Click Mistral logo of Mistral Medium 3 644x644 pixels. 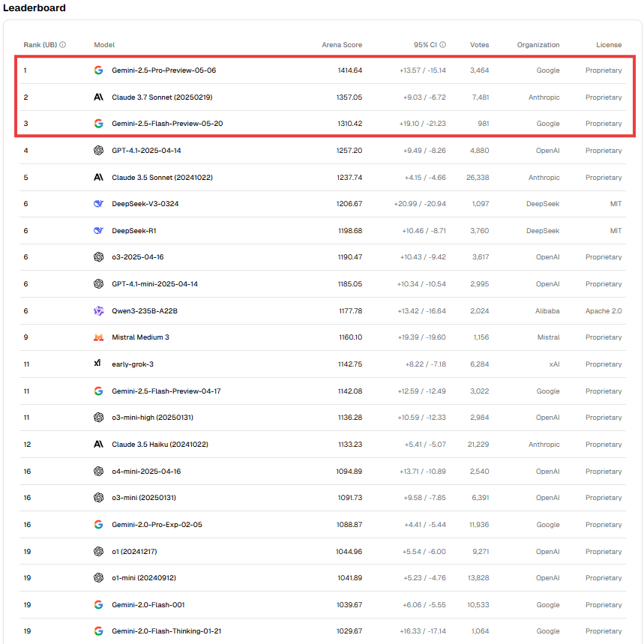(98, 337)
